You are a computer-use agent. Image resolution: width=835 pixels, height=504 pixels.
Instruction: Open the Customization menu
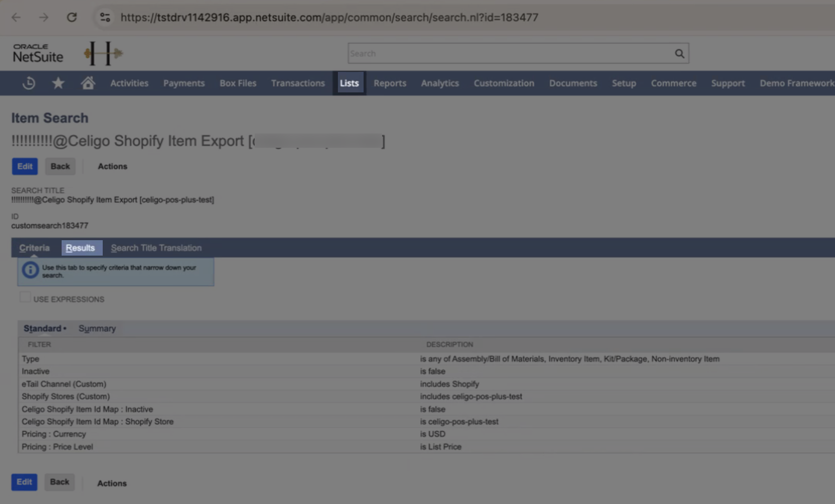coord(504,83)
